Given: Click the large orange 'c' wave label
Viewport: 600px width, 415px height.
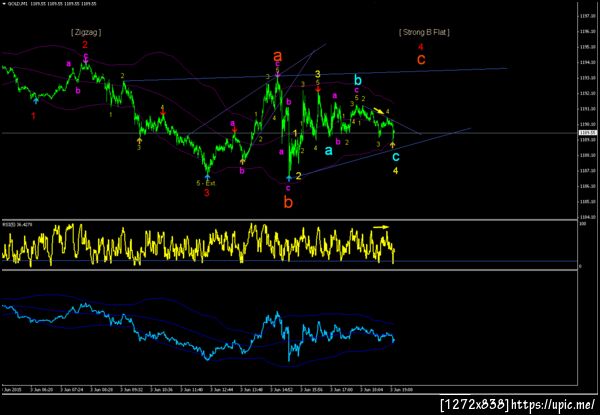Looking at the screenshot, I should click(x=421, y=60).
